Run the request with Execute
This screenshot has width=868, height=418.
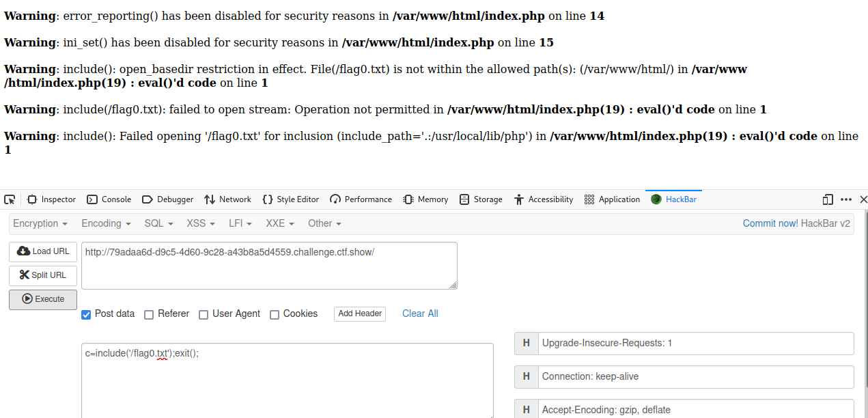(43, 299)
